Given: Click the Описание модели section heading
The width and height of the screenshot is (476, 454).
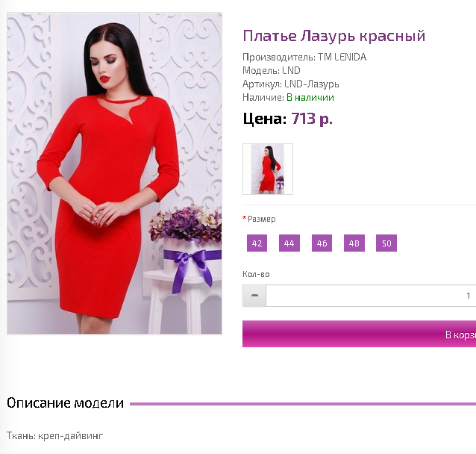Looking at the screenshot, I should tap(65, 403).
